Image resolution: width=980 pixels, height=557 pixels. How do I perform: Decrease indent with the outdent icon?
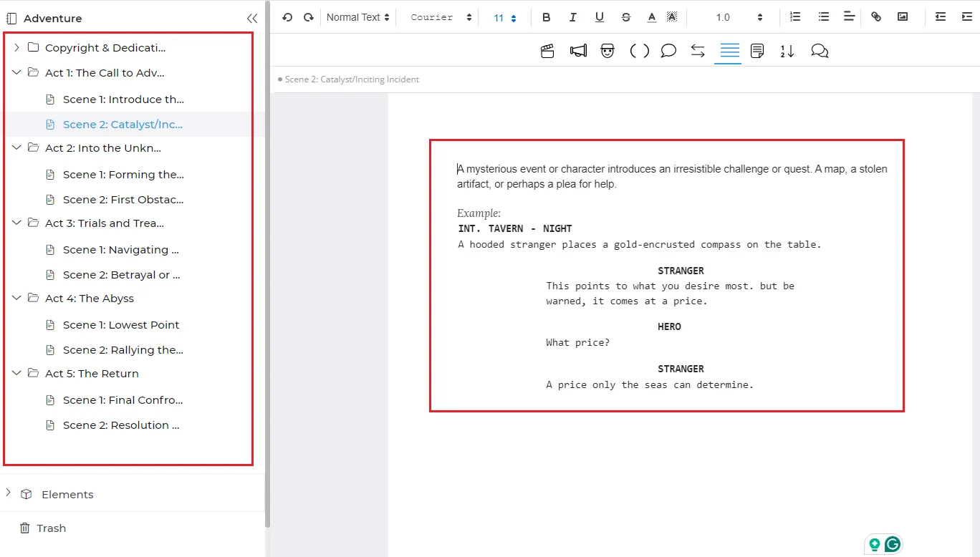(941, 16)
